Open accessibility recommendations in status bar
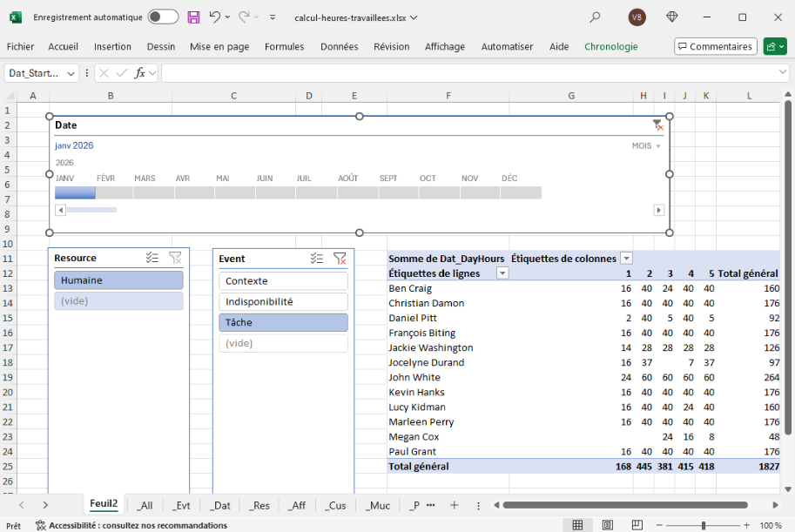 [x=131, y=525]
